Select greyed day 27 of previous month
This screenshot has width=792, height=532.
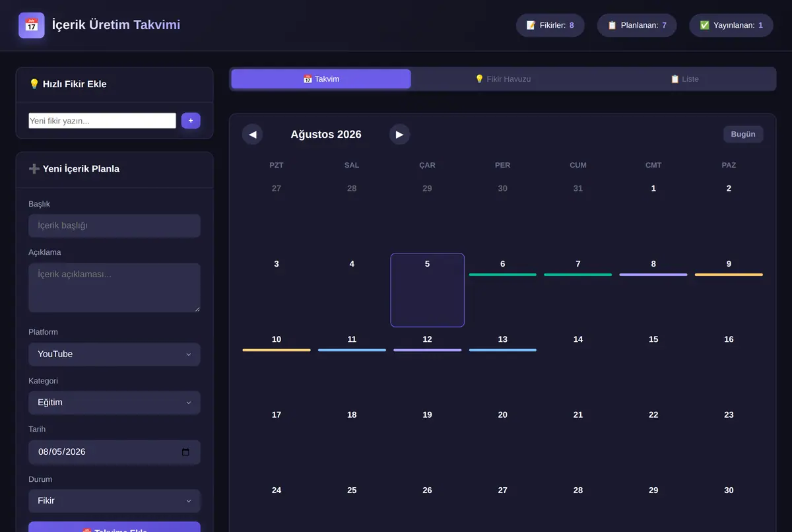coord(277,215)
